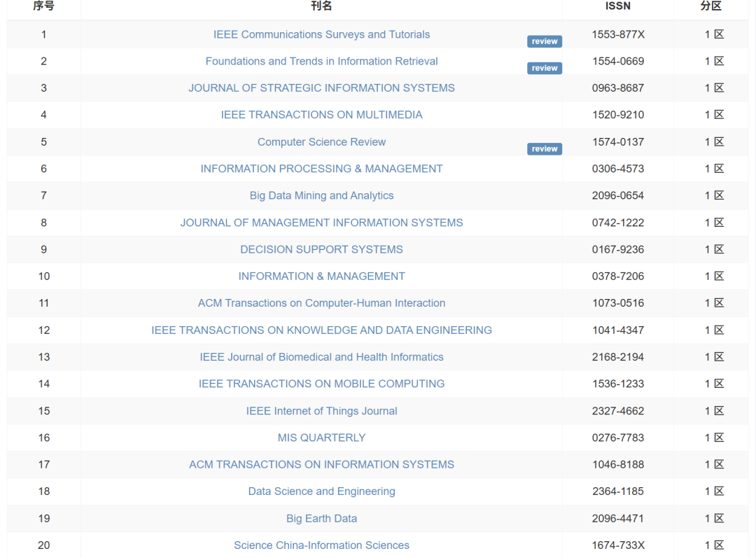756x558 pixels.
Task: Click 1区 in the MIS QUARTERLY row
Action: tap(714, 438)
